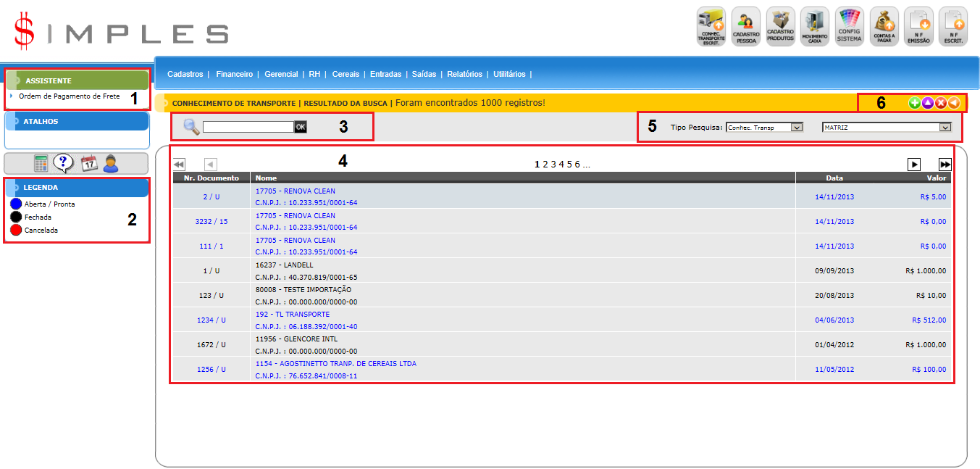Image resolution: width=980 pixels, height=469 pixels.
Task: Click the red X cancel icon
Action: [941, 104]
